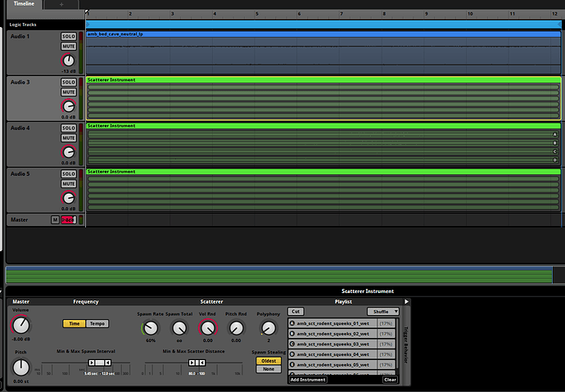The height and width of the screenshot is (392, 565).
Task: Mute the Audio 4 track
Action: click(69, 138)
